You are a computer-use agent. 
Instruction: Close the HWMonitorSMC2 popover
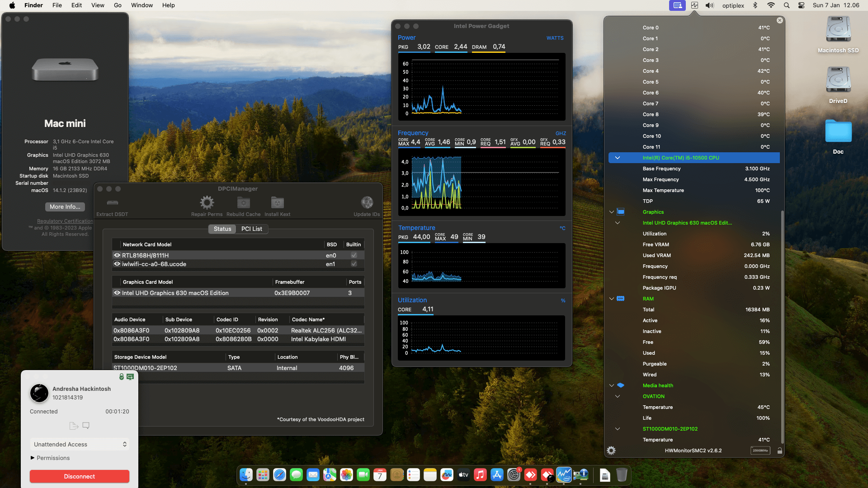[780, 20]
